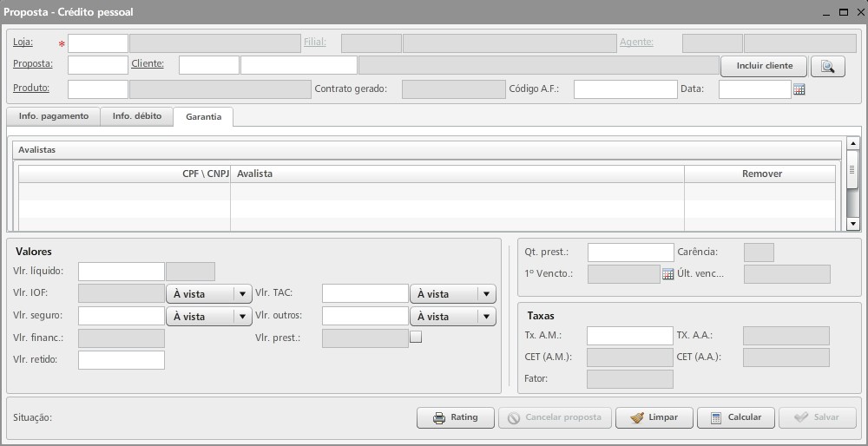Focus the Vlr. seguro input field
The image size is (868, 446).
click(x=122, y=316)
